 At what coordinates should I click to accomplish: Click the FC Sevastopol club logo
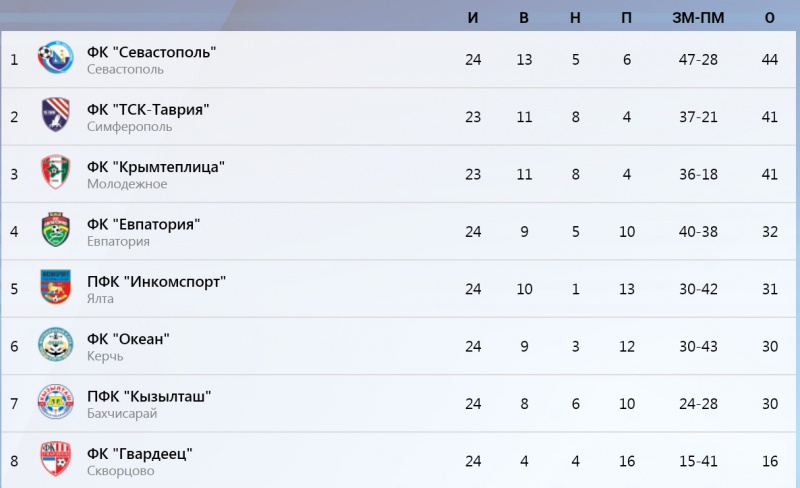(x=56, y=58)
